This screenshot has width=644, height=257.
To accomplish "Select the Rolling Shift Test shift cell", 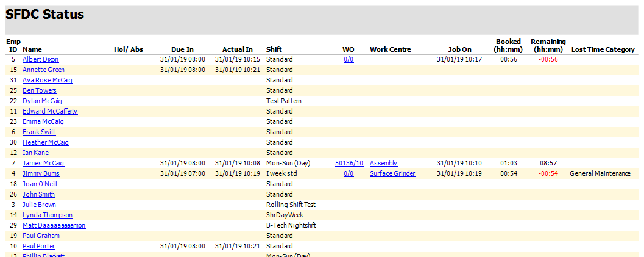I will coord(291,205).
